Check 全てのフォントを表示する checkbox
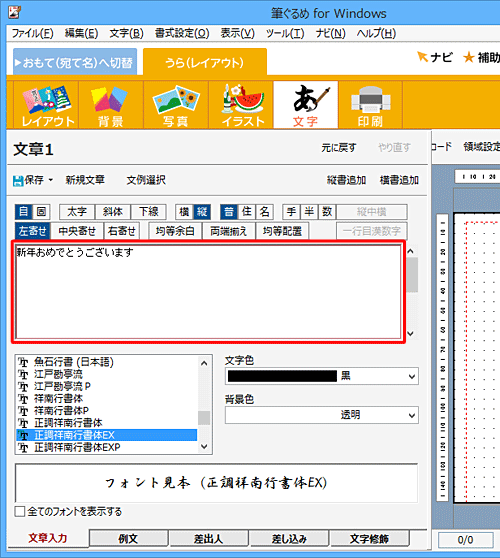 coord(20,512)
